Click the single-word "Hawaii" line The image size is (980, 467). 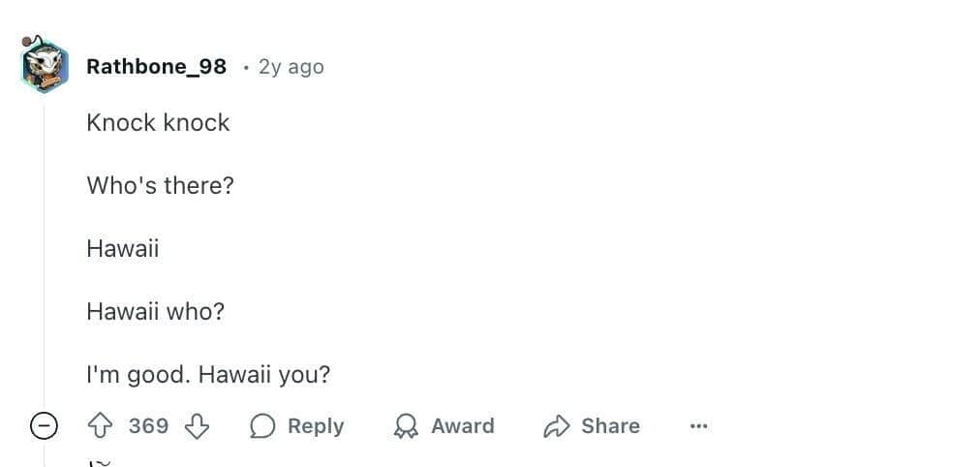pyautogui.click(x=123, y=249)
